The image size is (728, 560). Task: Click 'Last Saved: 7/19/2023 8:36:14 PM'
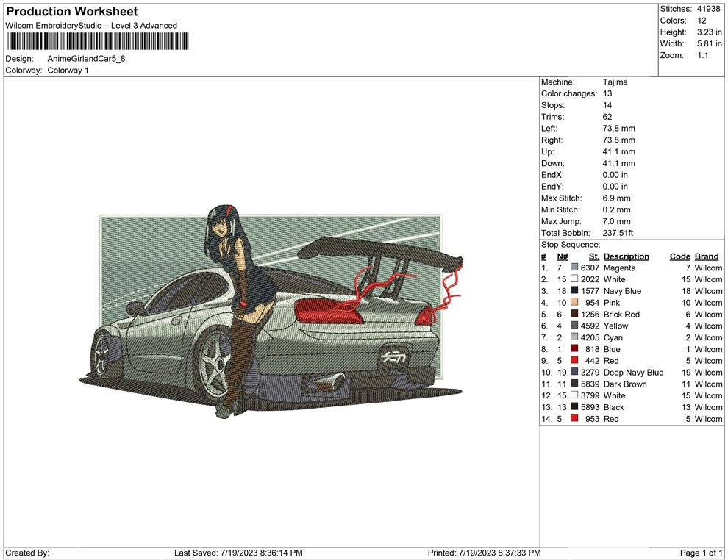click(x=238, y=553)
